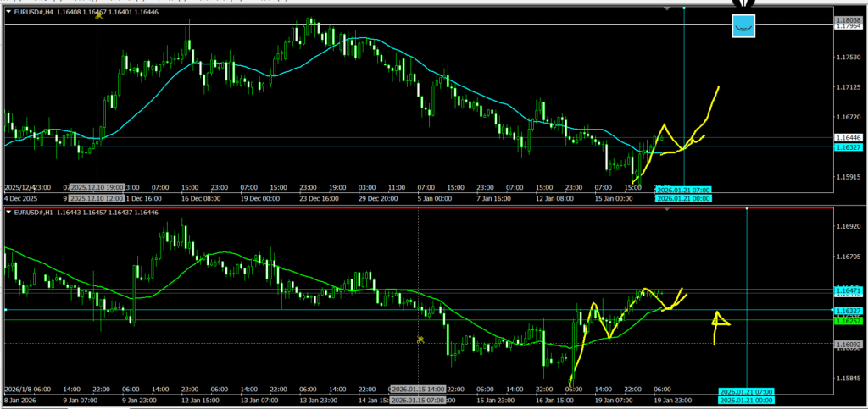Image resolution: width=868 pixels, height=409 pixels.
Task: Select the green 1.16257 price label in H1 chart
Action: coord(848,321)
